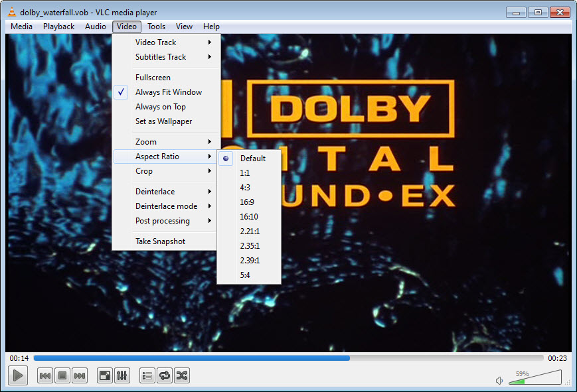Skip to previous media track
Image resolution: width=577 pixels, height=392 pixels.
pyautogui.click(x=45, y=375)
